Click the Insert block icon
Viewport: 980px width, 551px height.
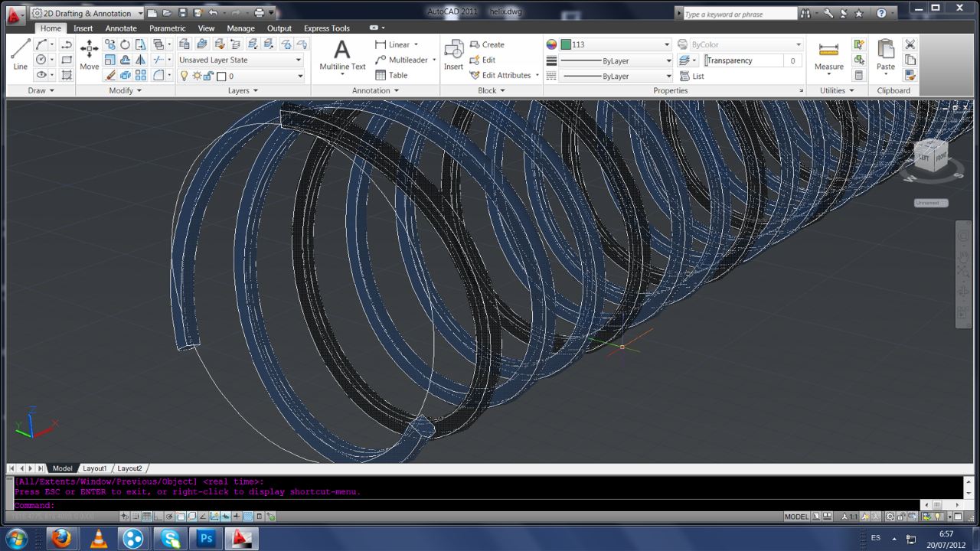pos(453,55)
